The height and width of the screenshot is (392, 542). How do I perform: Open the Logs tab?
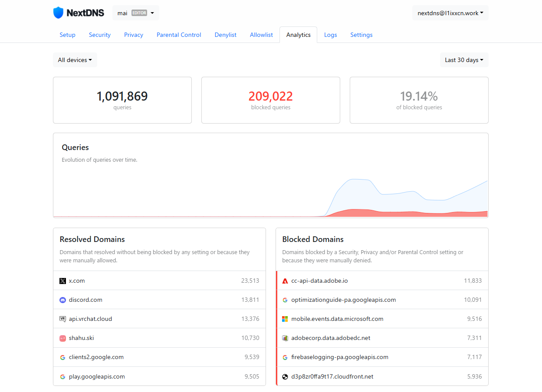[331, 35]
